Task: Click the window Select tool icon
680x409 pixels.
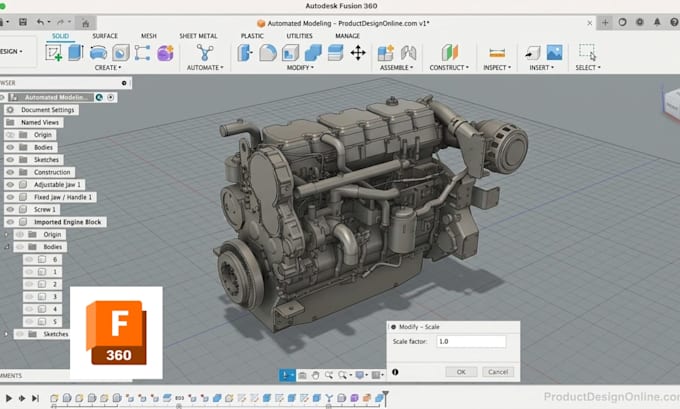Action: (587, 52)
